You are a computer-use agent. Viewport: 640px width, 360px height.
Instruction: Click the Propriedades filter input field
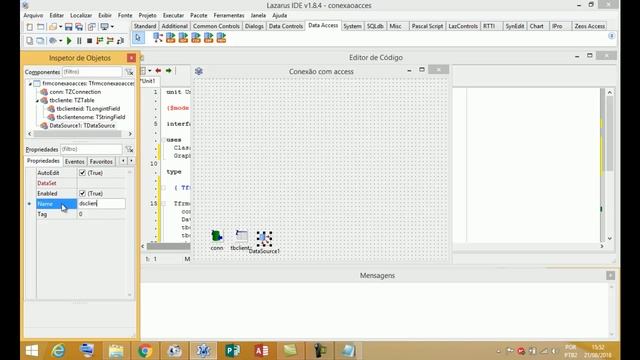tap(91, 149)
